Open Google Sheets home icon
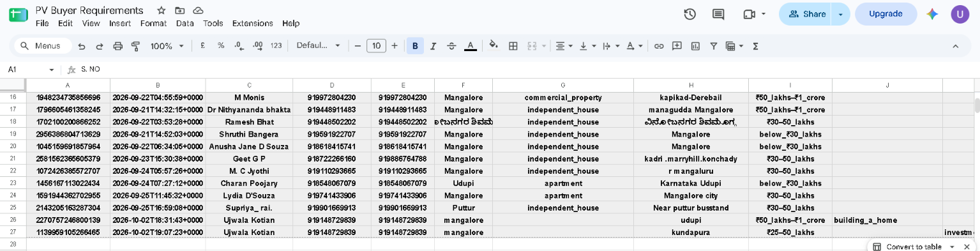The height and width of the screenshot is (251, 980). click(x=19, y=14)
